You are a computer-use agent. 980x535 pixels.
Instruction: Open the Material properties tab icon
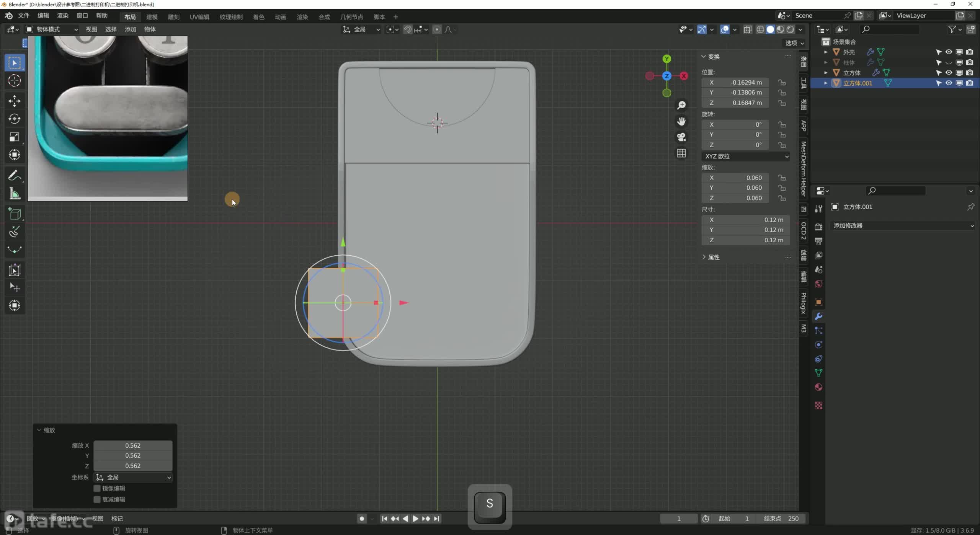pyautogui.click(x=818, y=387)
